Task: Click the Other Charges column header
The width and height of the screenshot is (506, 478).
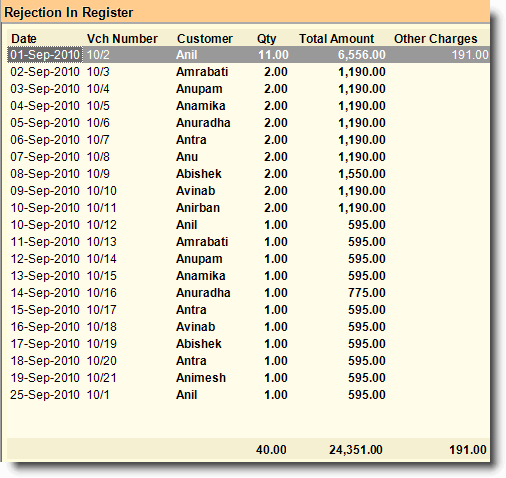Action: 436,39
